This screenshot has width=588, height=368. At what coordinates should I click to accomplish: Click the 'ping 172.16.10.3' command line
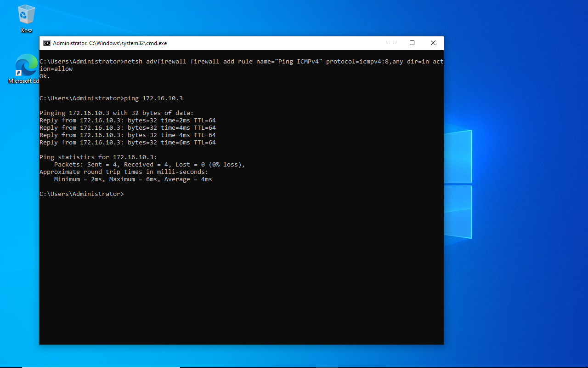click(111, 98)
